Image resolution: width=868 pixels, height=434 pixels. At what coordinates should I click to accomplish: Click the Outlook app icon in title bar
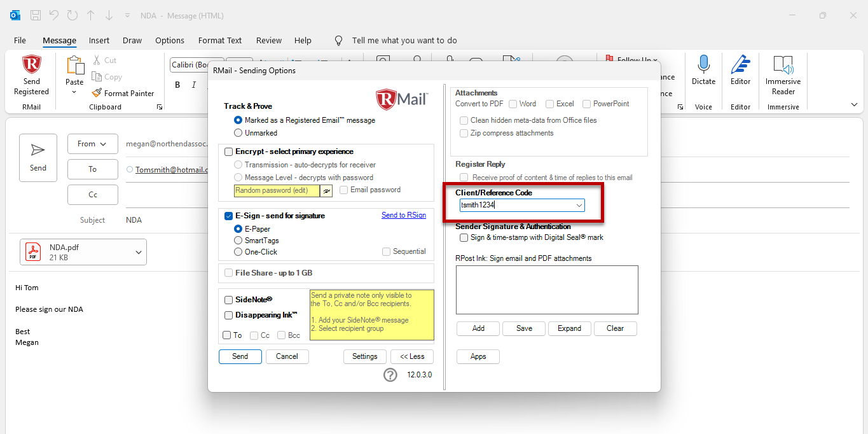coord(16,15)
